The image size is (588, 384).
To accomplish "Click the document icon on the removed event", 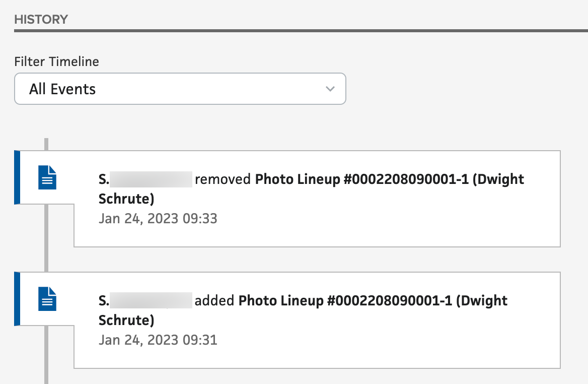I will [x=47, y=177].
